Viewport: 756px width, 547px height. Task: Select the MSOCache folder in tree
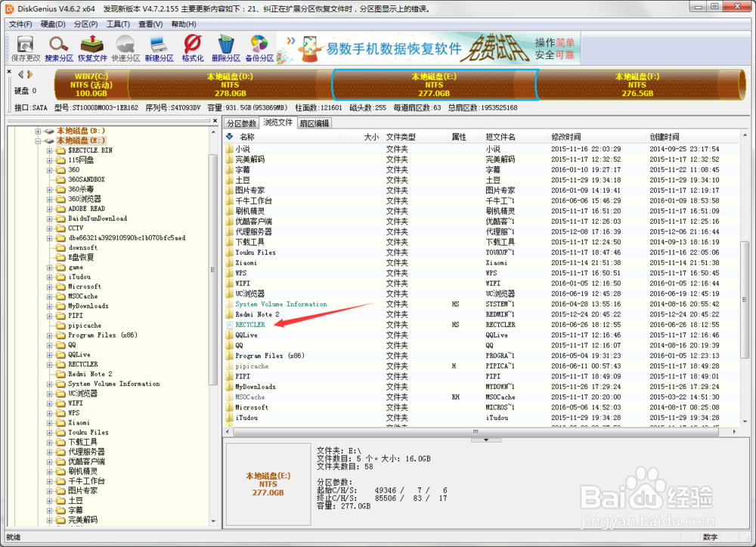(83, 296)
